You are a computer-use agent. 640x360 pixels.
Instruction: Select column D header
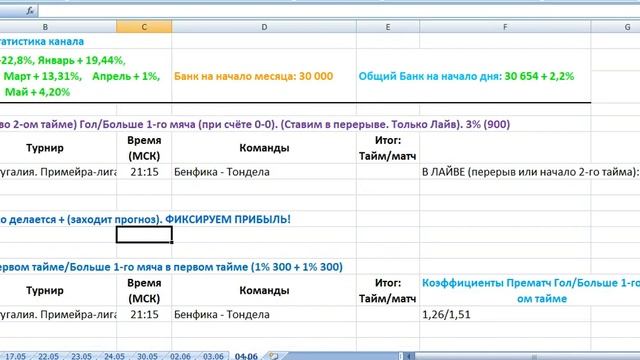(x=264, y=27)
